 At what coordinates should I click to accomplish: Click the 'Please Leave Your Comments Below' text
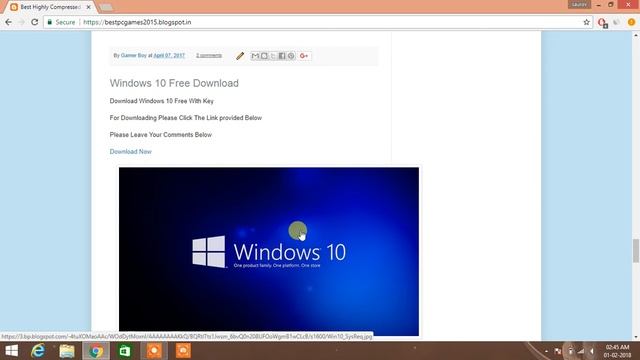[x=161, y=135]
